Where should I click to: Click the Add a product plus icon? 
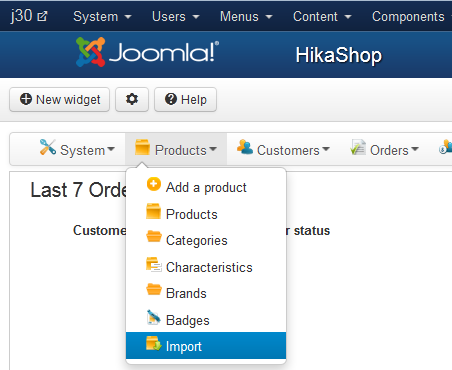154,184
